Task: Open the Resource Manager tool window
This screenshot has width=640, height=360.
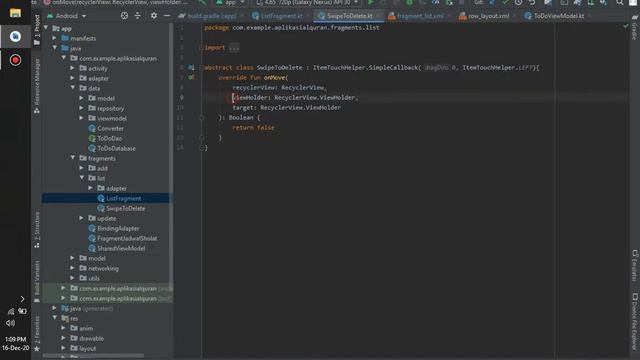Action: click(37, 86)
